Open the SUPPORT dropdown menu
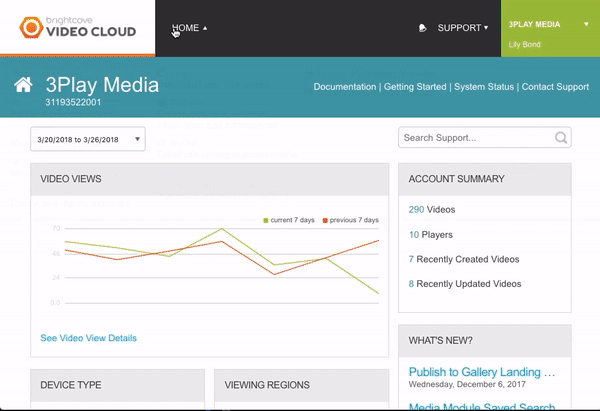This screenshot has width=600, height=411. (x=463, y=28)
